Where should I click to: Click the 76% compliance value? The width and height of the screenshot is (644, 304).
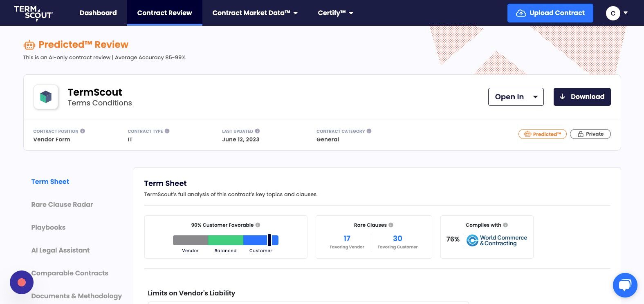pos(453,239)
